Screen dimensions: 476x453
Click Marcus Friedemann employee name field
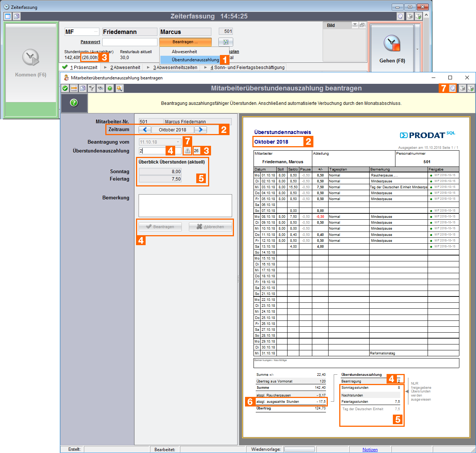click(198, 121)
